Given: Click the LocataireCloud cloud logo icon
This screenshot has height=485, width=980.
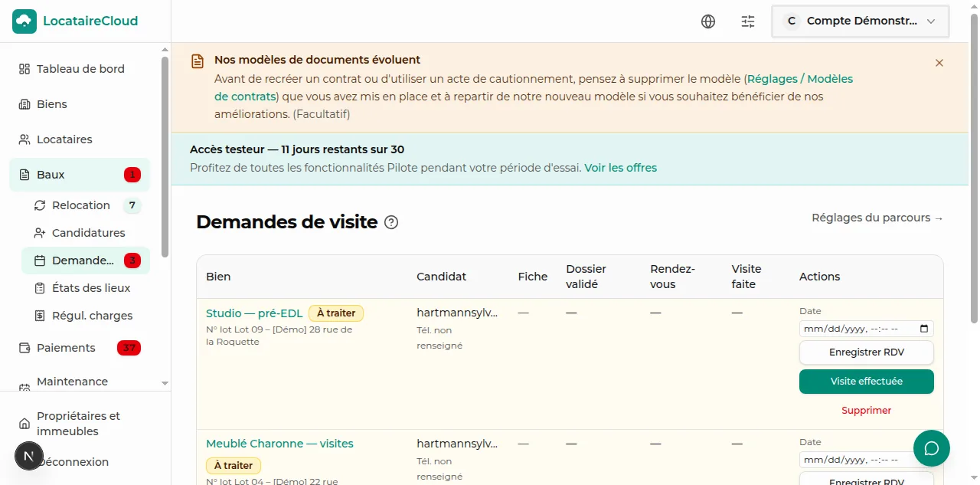Looking at the screenshot, I should tap(24, 21).
